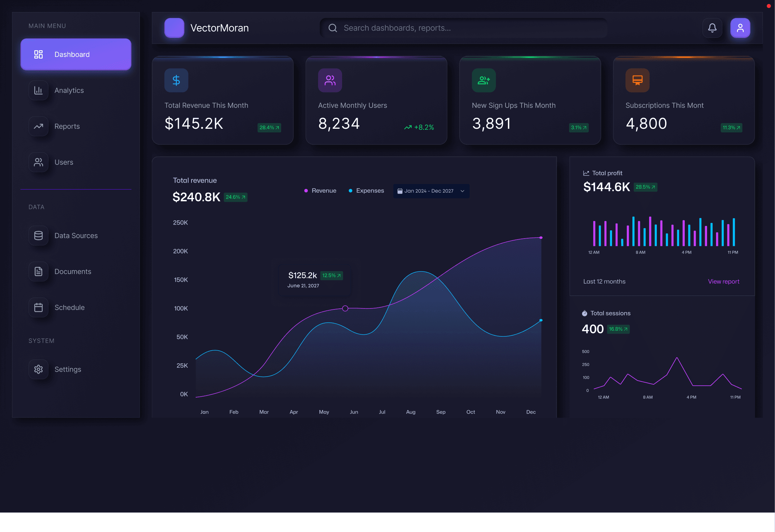Image resolution: width=775 pixels, height=532 pixels.
Task: Click the chevron on the date range selector
Action: tap(462, 191)
